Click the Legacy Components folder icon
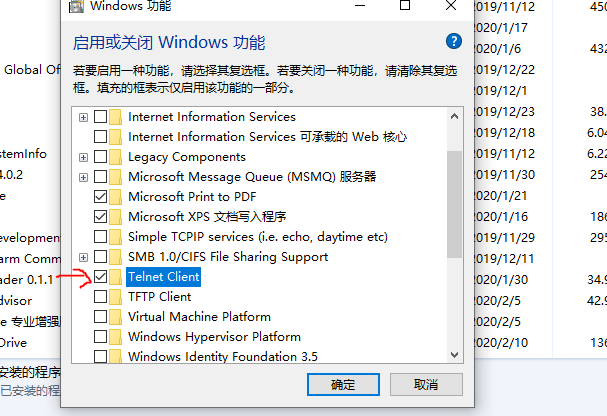Image resolution: width=607 pixels, height=416 pixels. [x=115, y=157]
